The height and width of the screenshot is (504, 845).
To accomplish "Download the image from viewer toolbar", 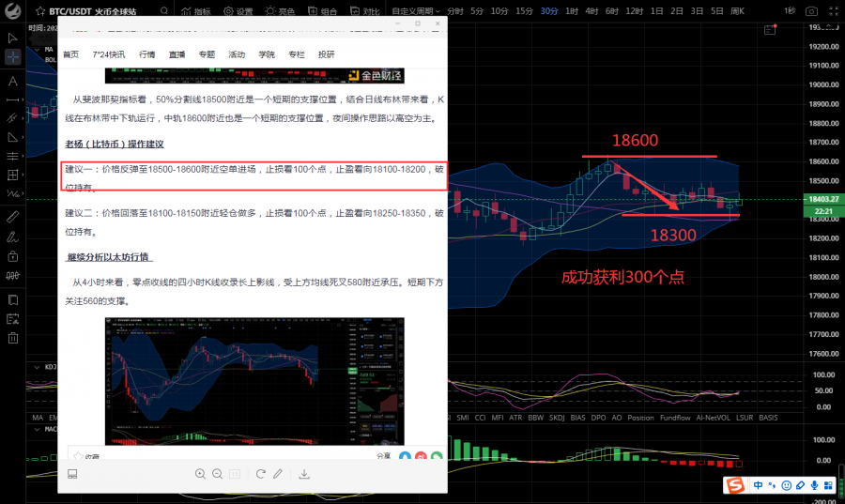I will click(304, 474).
